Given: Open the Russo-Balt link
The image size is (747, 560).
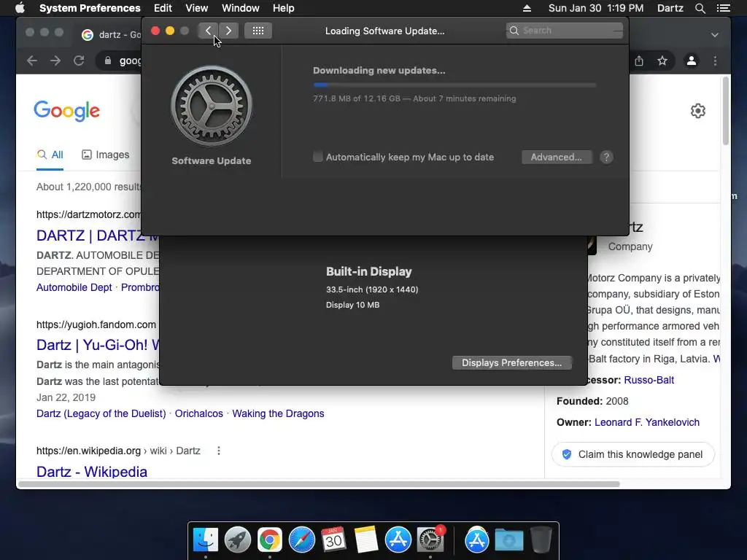Looking at the screenshot, I should point(649,380).
